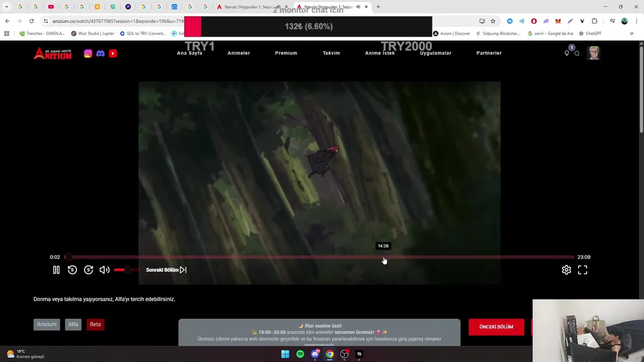Open the MetaMask fox extension
This screenshot has width=644, height=362.
(x=558, y=21)
